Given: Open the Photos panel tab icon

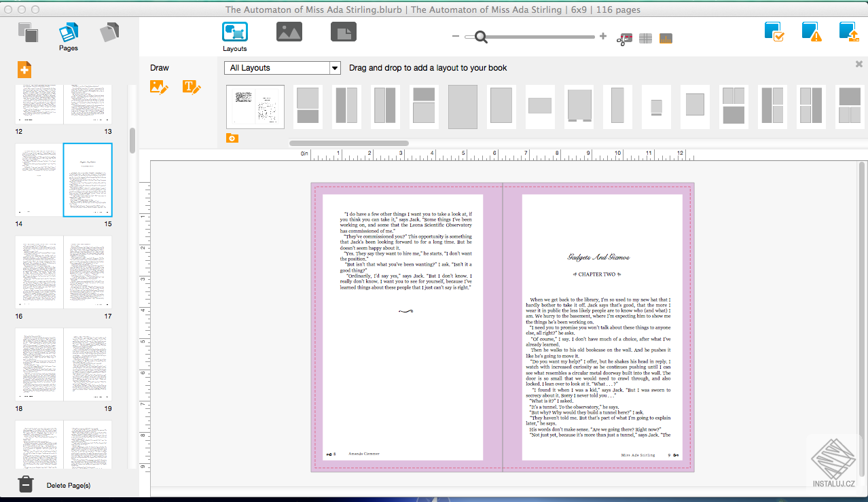Looking at the screenshot, I should click(289, 32).
